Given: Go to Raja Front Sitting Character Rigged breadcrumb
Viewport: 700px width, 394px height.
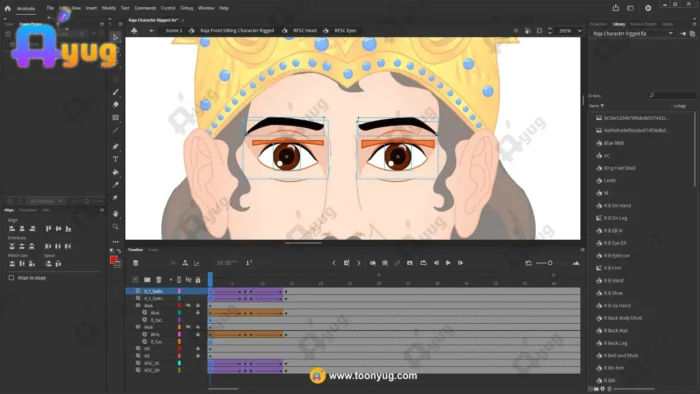Looking at the screenshot, I should 237,30.
